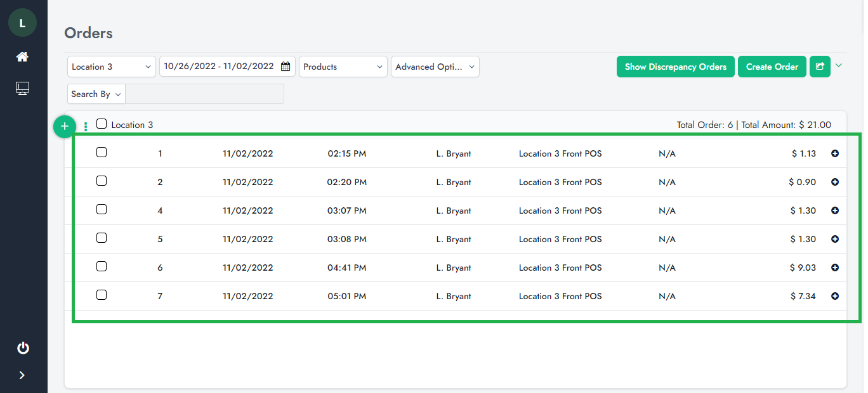This screenshot has width=868, height=393.
Task: Click the Show Discrepancy Orders button
Action: [x=675, y=67]
